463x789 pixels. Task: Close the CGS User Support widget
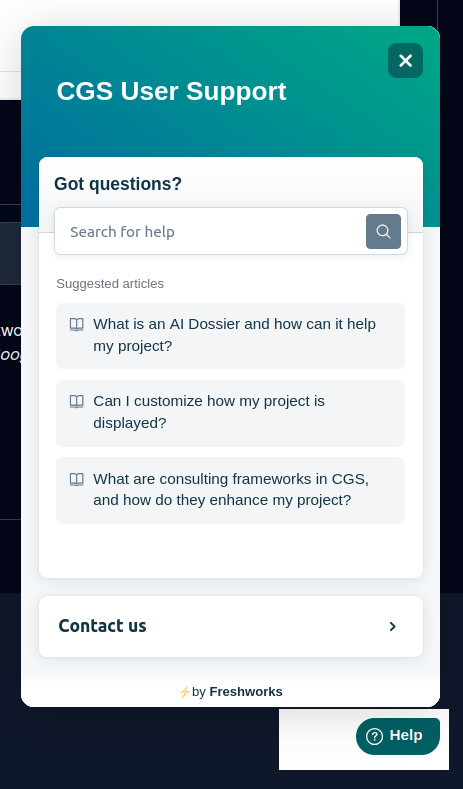coord(405,60)
